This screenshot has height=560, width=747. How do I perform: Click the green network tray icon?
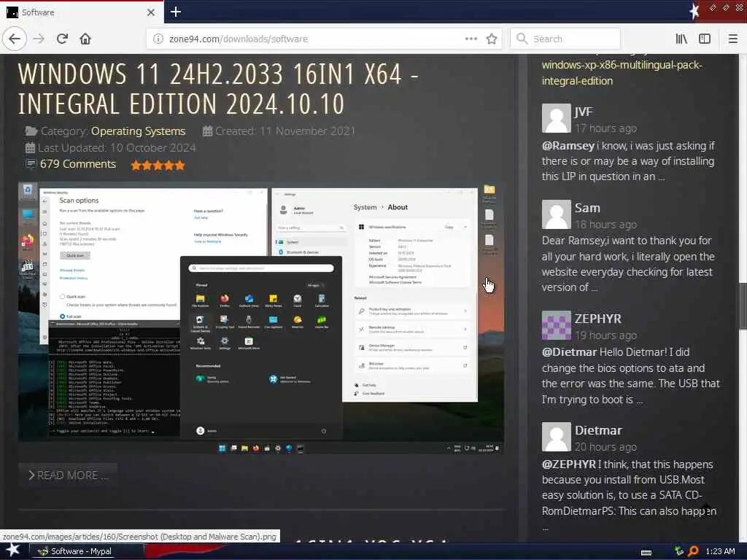click(679, 551)
